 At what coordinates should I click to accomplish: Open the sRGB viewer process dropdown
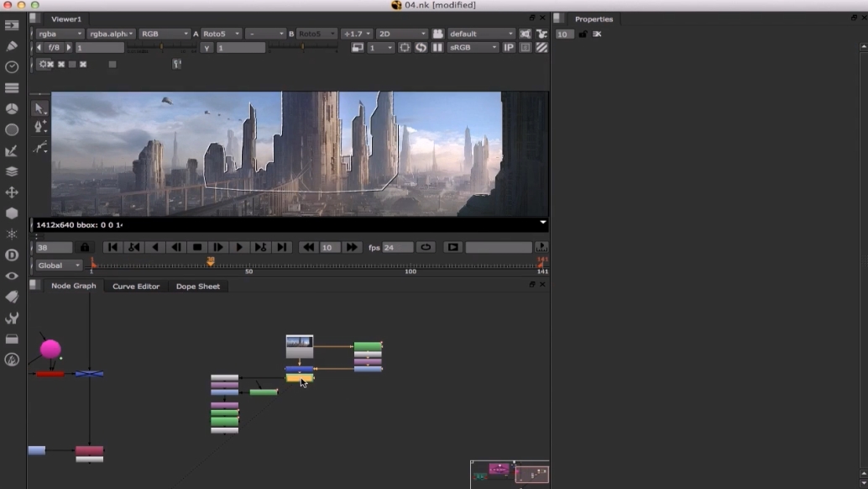pyautogui.click(x=473, y=48)
